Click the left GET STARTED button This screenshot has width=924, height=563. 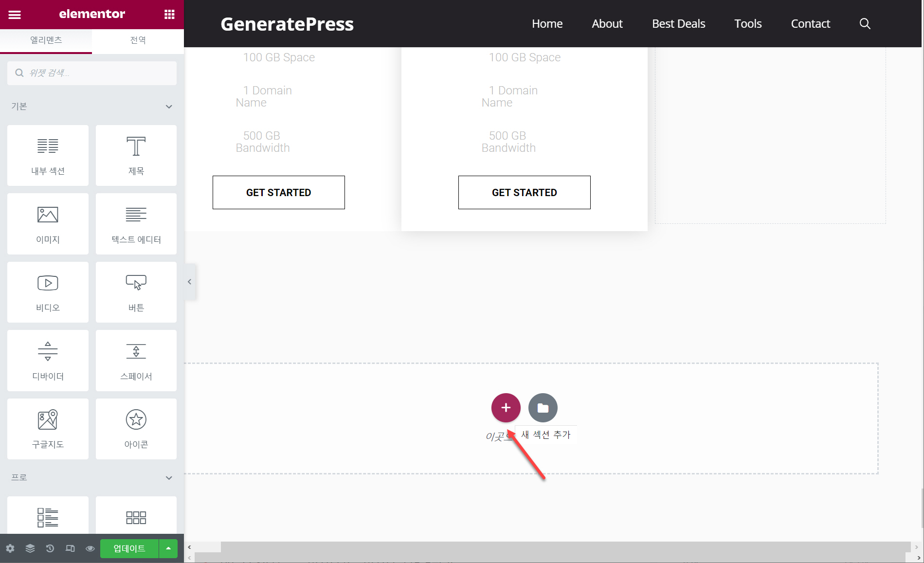(279, 193)
